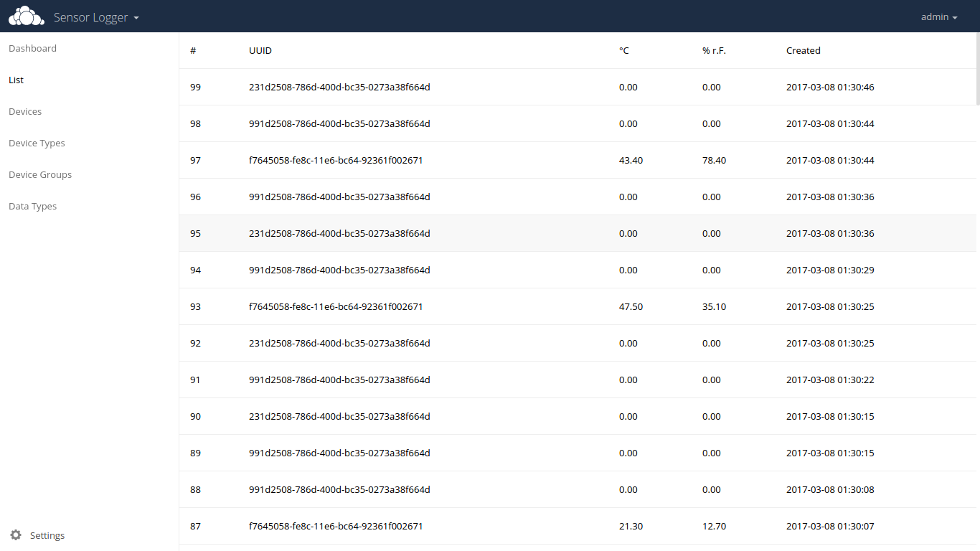Click the °C column header
Viewport: 980px width, 551px height.
point(624,51)
